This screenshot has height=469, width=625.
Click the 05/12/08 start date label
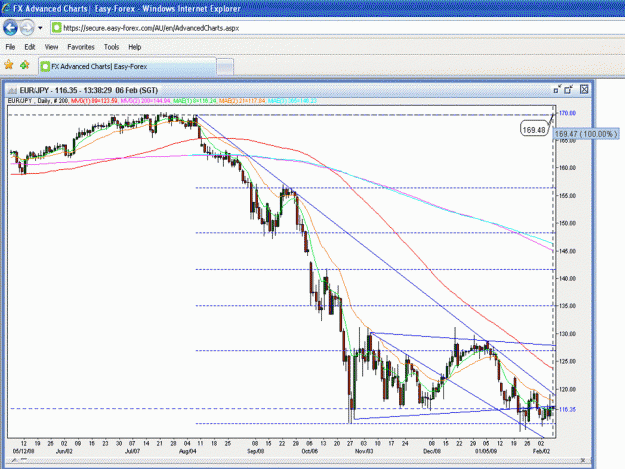[24, 451]
